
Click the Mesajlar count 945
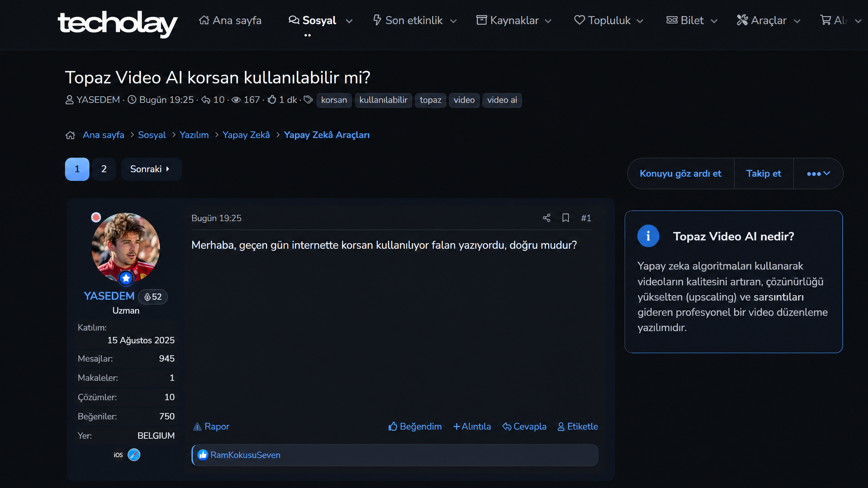(167, 358)
